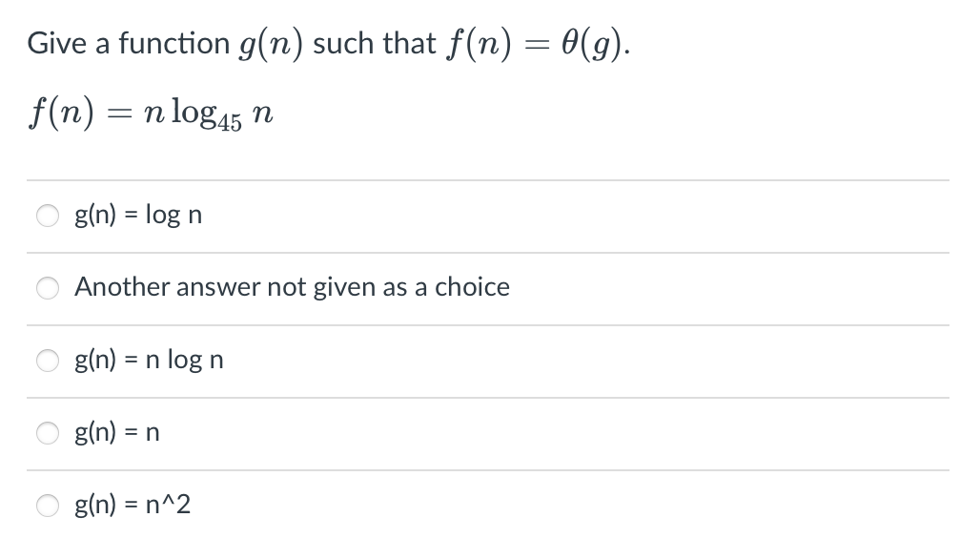This screenshot has width=980, height=559.
Task: Choose the answer g(n) = n log n
Action: pos(48,360)
